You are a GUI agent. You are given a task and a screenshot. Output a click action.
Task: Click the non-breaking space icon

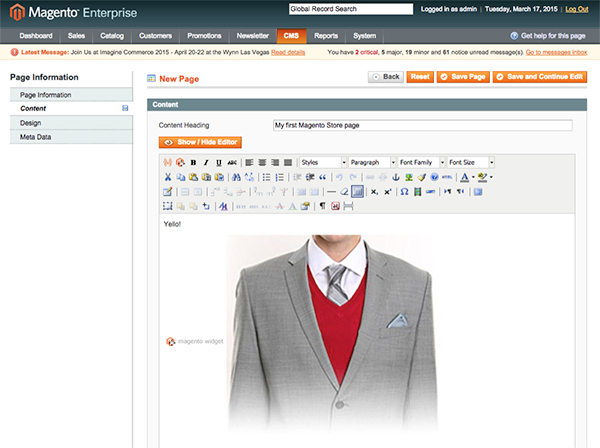pyautogui.click(x=336, y=206)
